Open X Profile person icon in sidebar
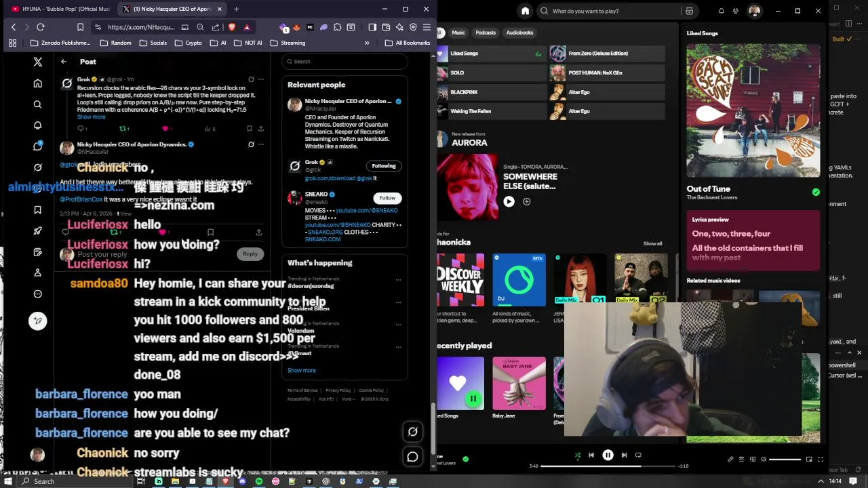 pos(38,272)
